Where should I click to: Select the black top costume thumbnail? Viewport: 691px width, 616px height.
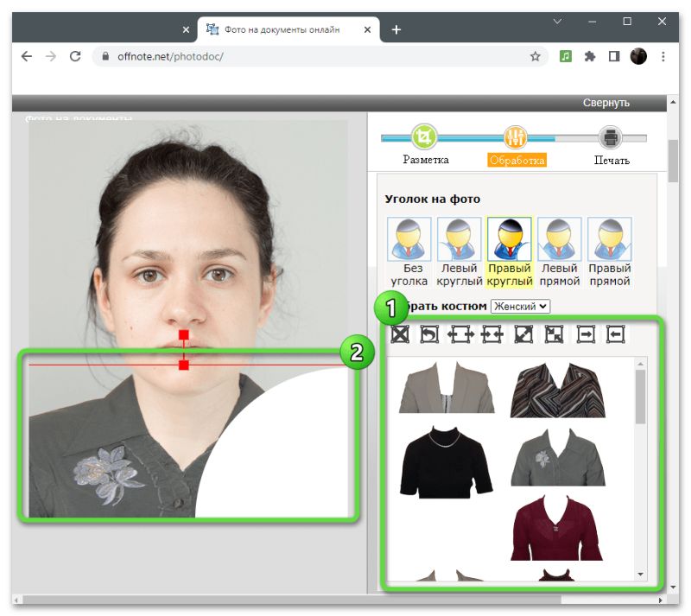coord(446,461)
